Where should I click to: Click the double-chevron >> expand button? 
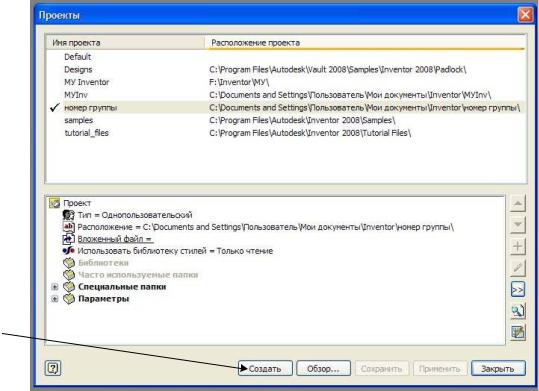pos(518,290)
